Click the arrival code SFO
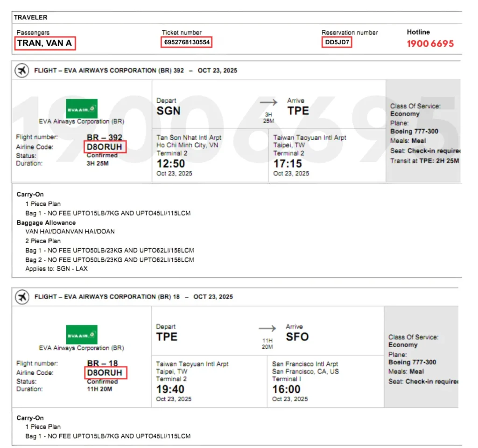The image size is (478, 448). [x=298, y=337]
